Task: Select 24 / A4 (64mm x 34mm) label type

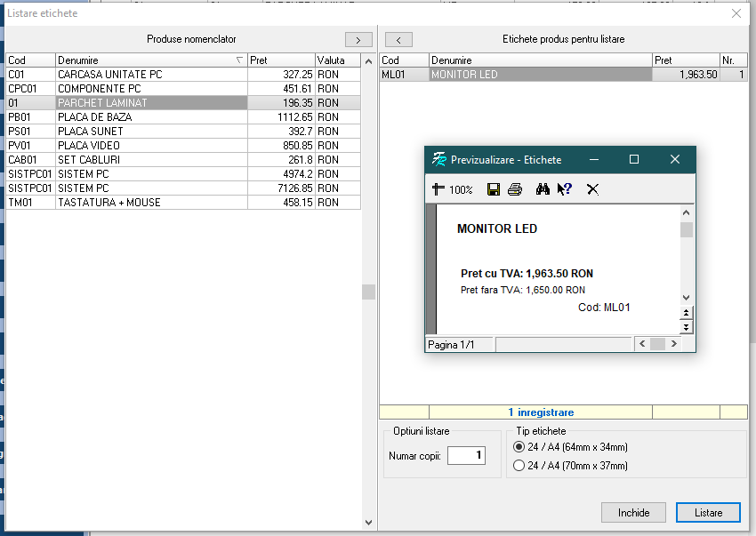Action: [x=519, y=447]
